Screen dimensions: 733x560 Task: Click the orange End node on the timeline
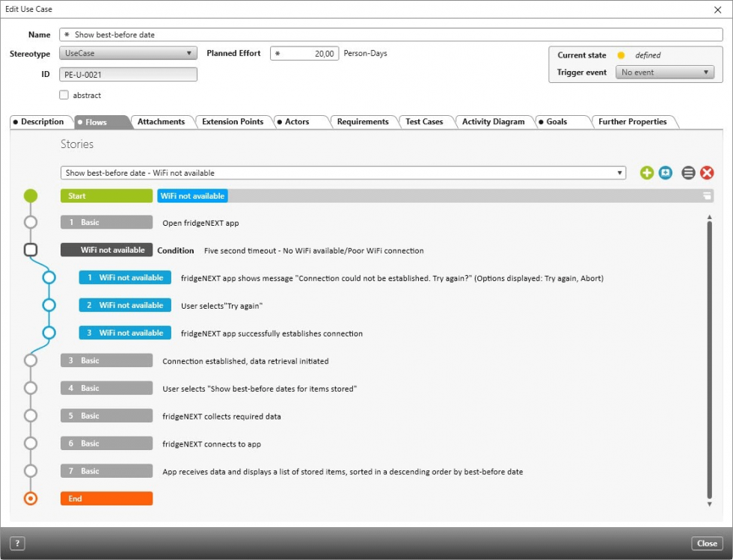[30, 498]
